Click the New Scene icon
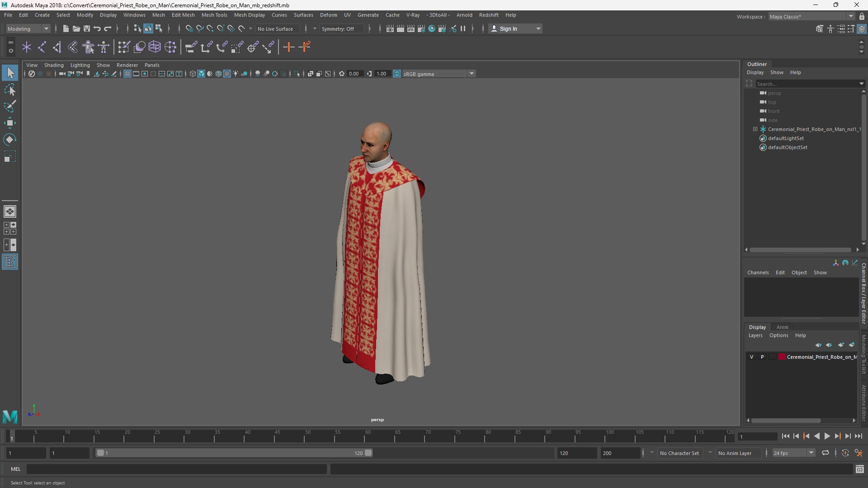Image resolution: width=868 pixels, height=488 pixels. coord(66,28)
